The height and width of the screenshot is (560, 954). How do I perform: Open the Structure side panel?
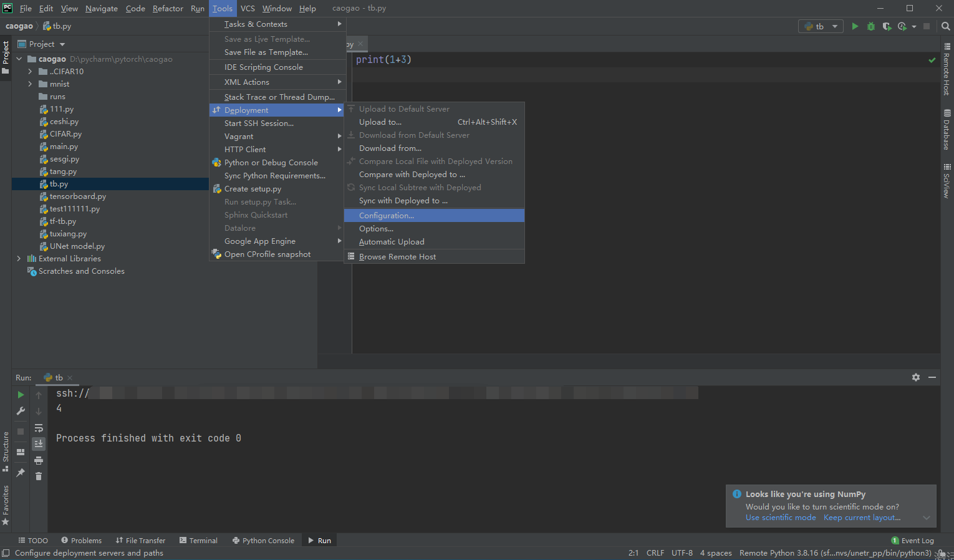(x=6, y=451)
